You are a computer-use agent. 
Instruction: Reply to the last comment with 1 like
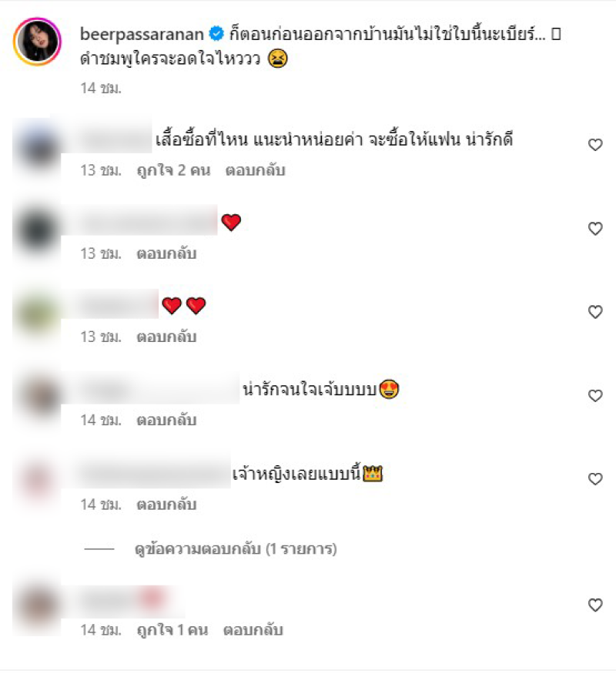(253, 630)
